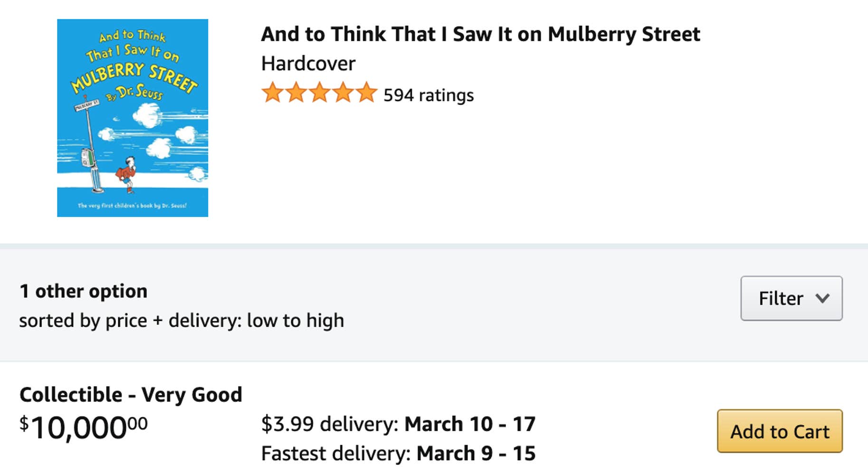Open the Filter dropdown

[791, 298]
